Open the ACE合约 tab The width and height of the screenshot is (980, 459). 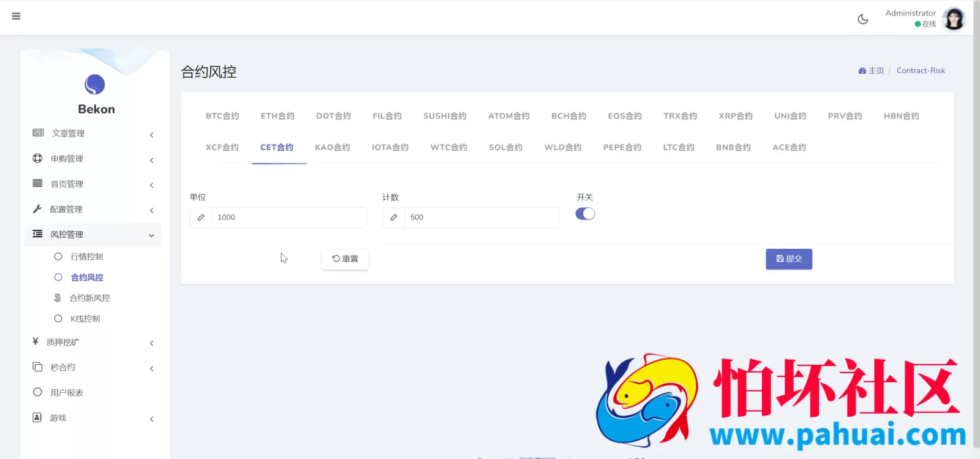[789, 147]
